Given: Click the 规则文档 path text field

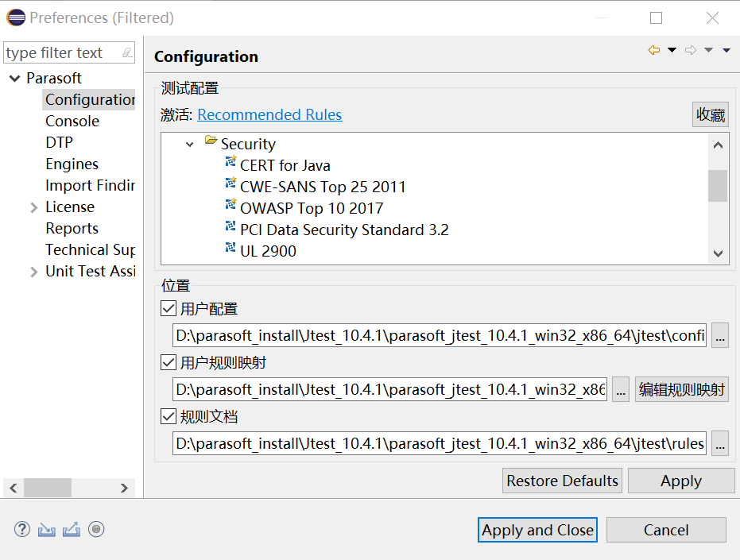Looking at the screenshot, I should (x=440, y=443).
